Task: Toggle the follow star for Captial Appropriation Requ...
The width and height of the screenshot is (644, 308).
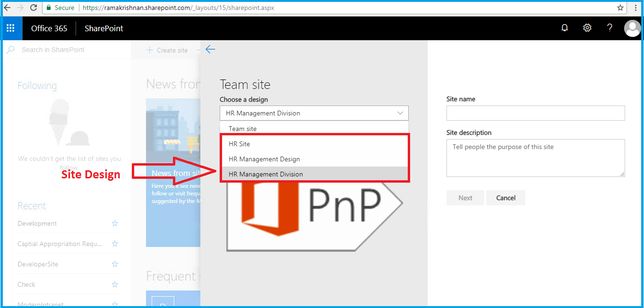Action: [x=115, y=244]
